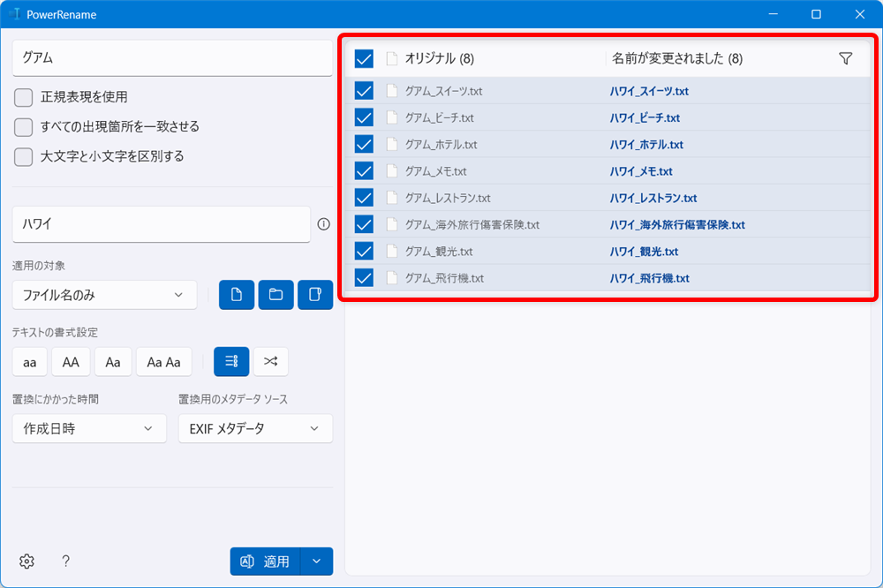Open the EXIF メタデータ dropdown

coord(255,428)
